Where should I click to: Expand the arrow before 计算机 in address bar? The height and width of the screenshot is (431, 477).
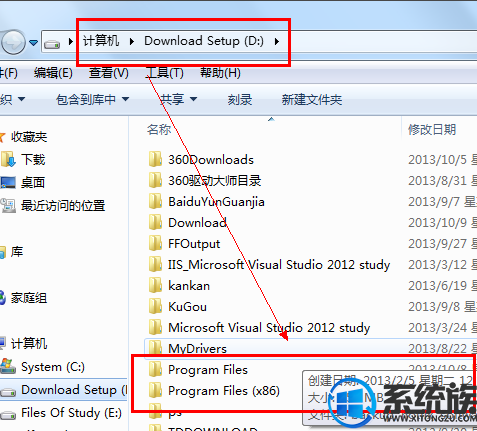point(70,42)
